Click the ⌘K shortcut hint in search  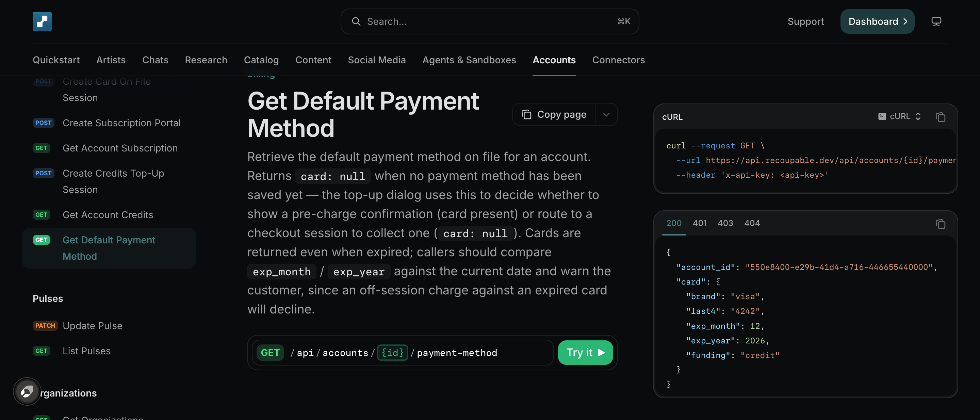pos(624,21)
